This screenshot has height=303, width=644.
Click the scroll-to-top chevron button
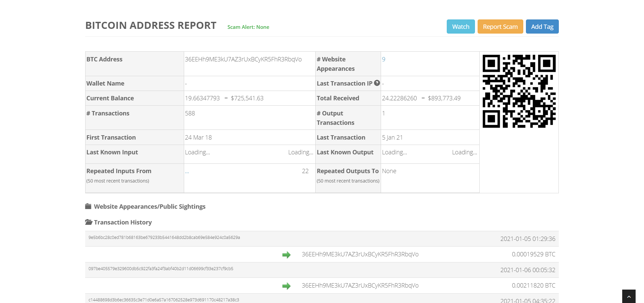click(x=629, y=296)
